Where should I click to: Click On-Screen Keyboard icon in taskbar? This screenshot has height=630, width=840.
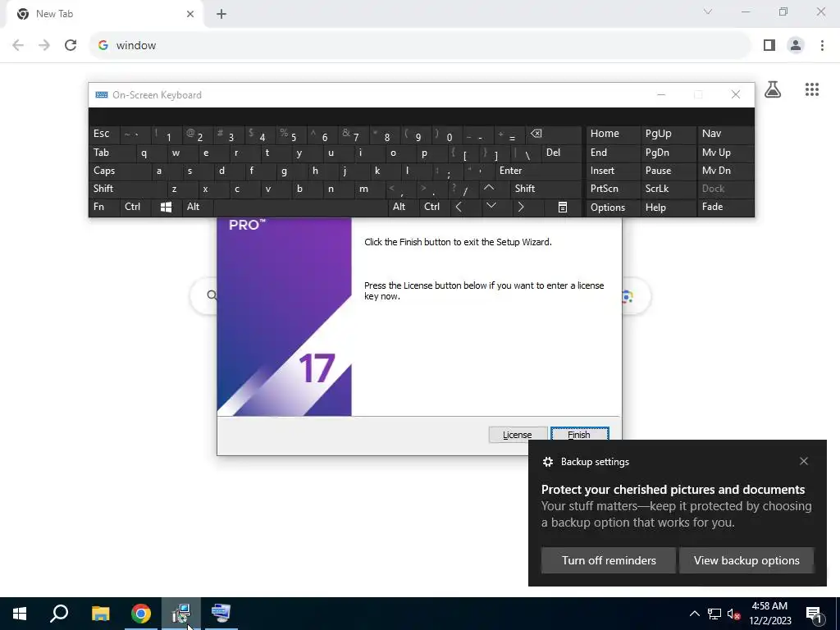coord(221,614)
